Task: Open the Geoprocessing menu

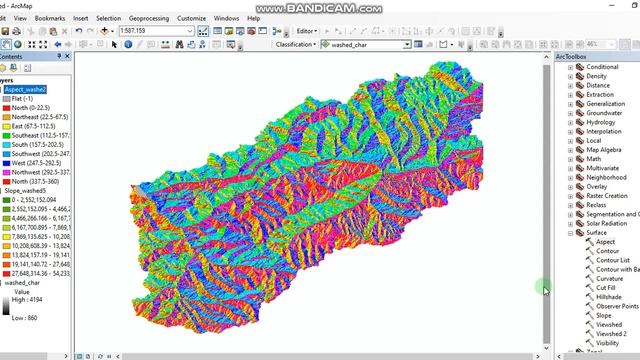Action: [149, 18]
